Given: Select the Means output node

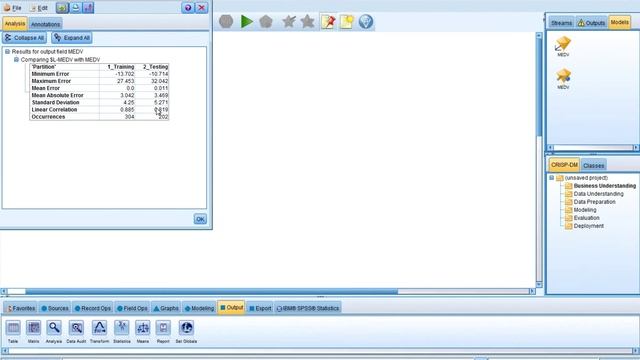Looking at the screenshot, I should pyautogui.click(x=143, y=331).
